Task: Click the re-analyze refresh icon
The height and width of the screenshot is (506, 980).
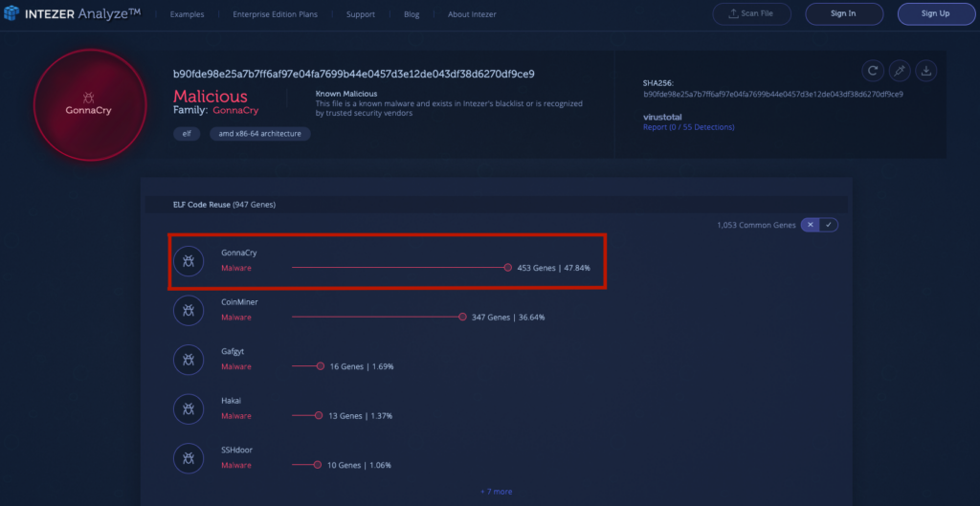Action: [873, 71]
